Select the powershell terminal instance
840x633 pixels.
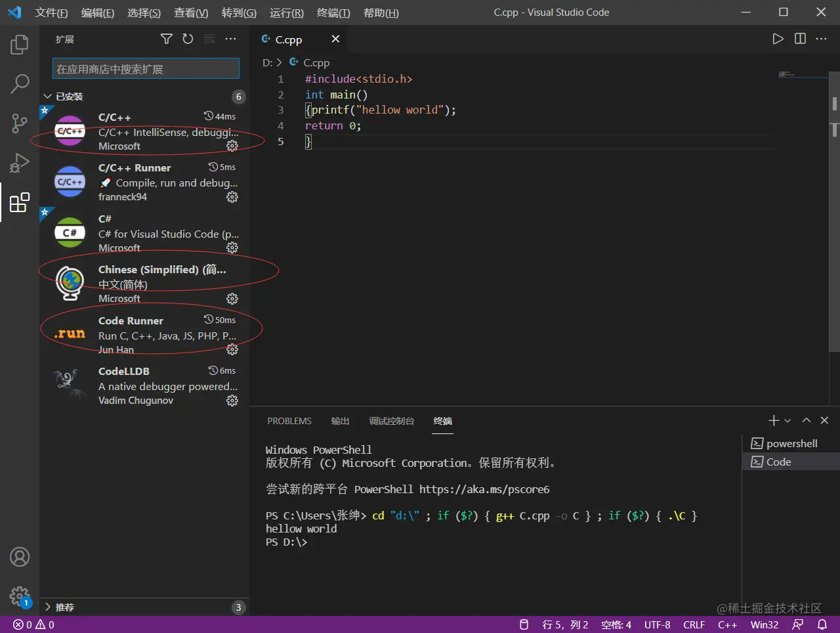pyautogui.click(x=791, y=443)
